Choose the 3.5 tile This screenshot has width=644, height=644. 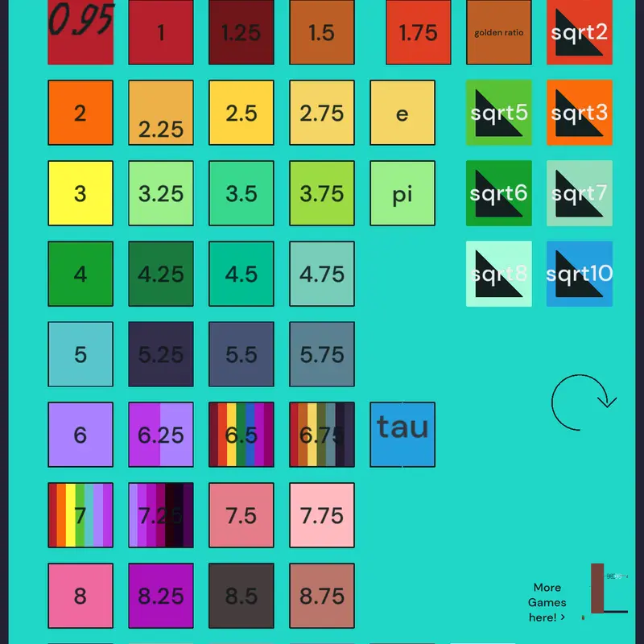coord(242,193)
